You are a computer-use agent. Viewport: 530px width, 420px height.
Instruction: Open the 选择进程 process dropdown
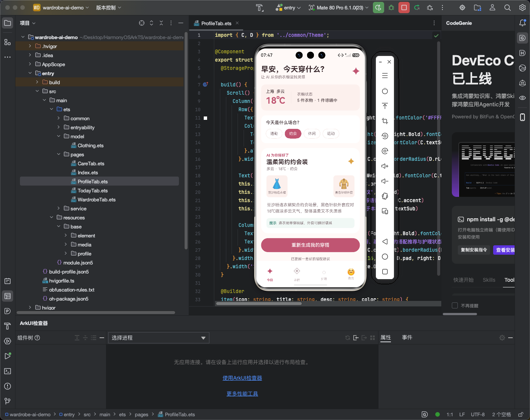(159, 338)
